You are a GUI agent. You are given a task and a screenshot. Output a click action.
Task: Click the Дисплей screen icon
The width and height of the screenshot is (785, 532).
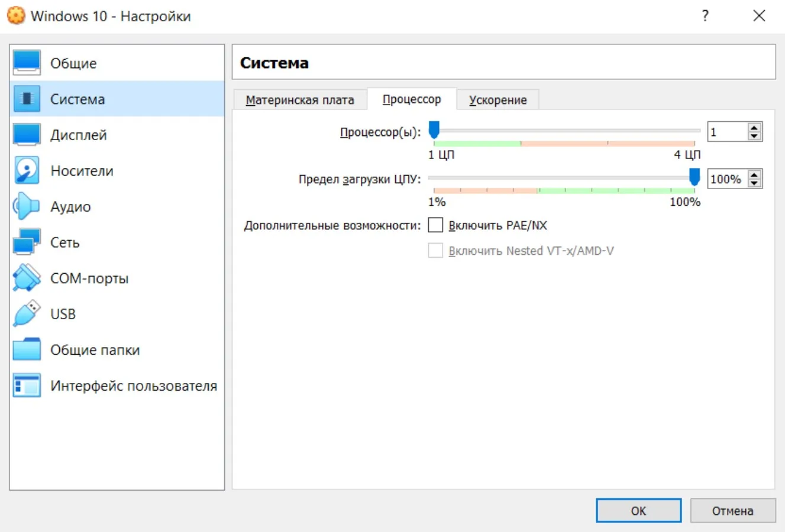click(27, 135)
